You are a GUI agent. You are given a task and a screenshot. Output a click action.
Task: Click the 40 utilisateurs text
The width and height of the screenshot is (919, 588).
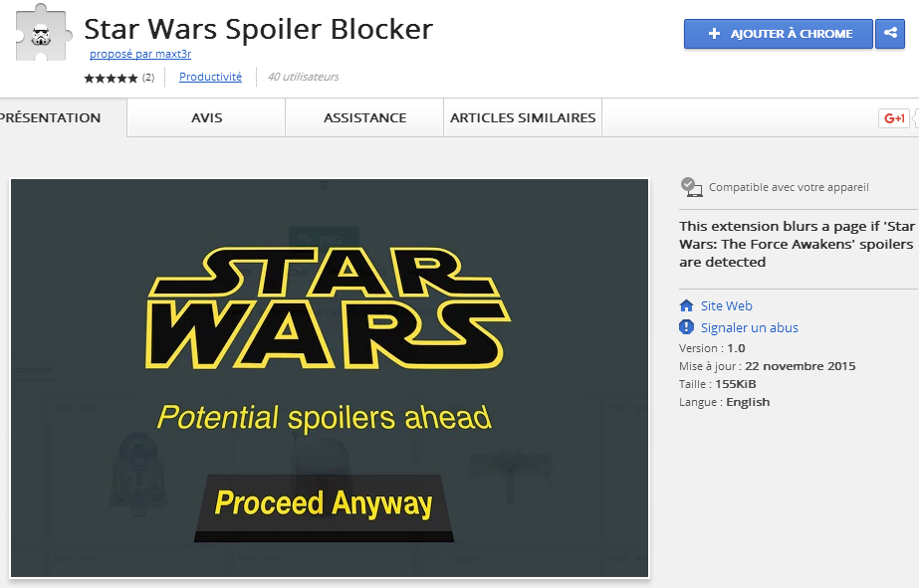point(303,77)
